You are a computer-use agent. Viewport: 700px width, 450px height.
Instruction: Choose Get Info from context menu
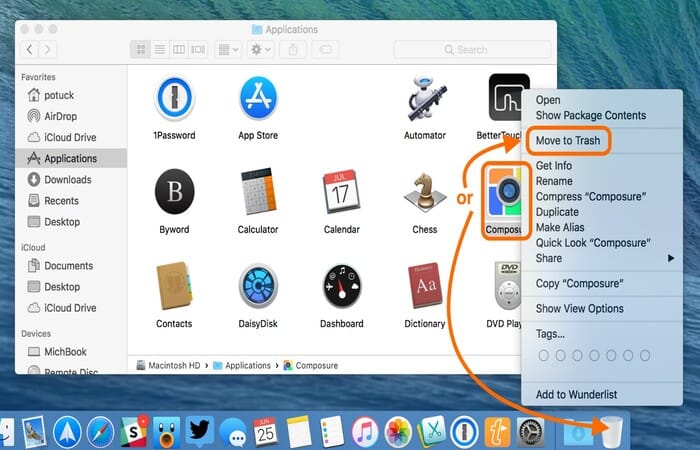[x=602, y=166]
